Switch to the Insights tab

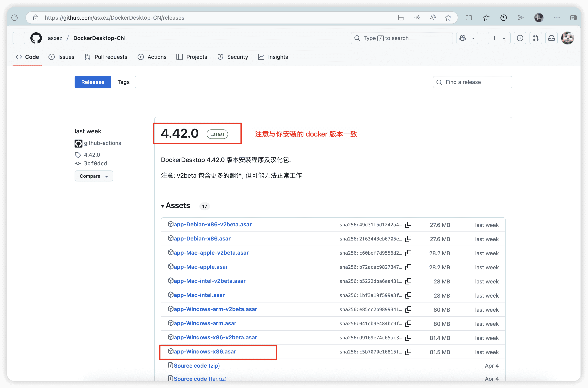pos(273,57)
